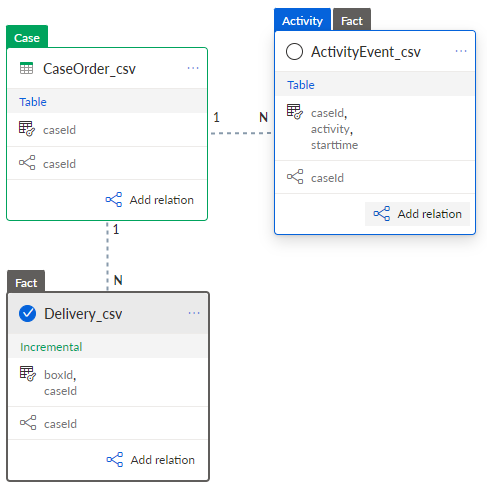The width and height of the screenshot is (487, 493).
Task: Click the primary key icon in CaseOrder_csv
Action: [27, 129]
